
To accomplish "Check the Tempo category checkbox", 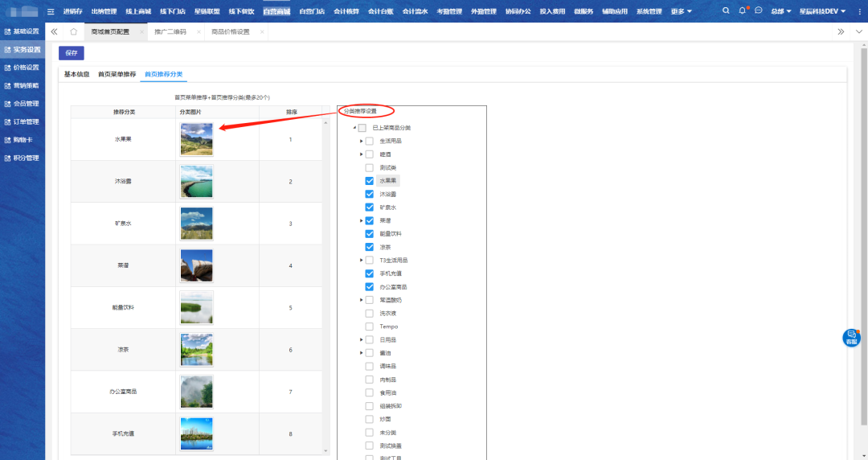I will coord(370,327).
